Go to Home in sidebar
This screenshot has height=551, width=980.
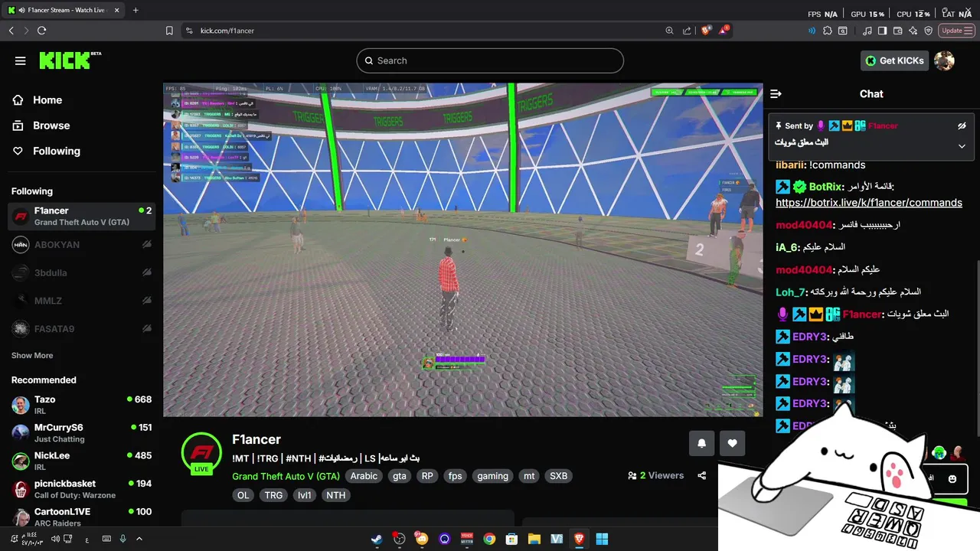tap(47, 100)
